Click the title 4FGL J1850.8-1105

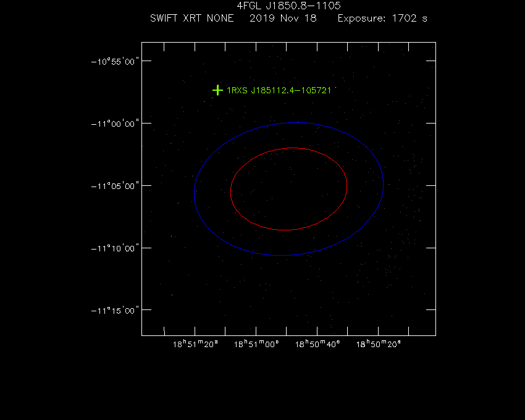click(x=288, y=6)
